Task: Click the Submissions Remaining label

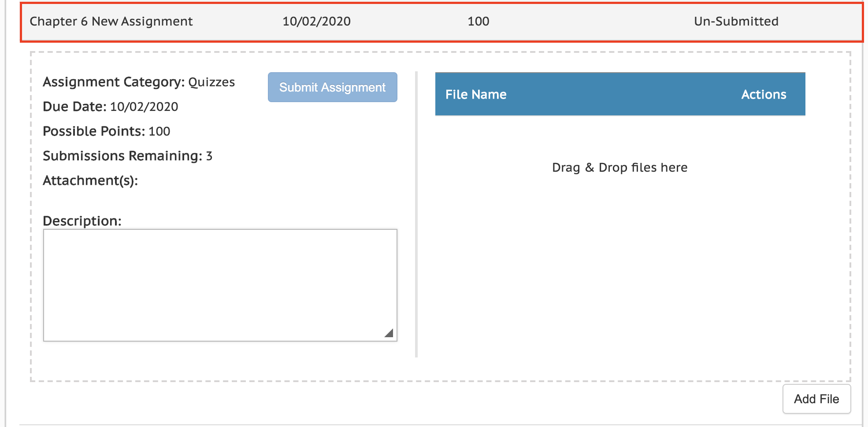Action: click(122, 156)
